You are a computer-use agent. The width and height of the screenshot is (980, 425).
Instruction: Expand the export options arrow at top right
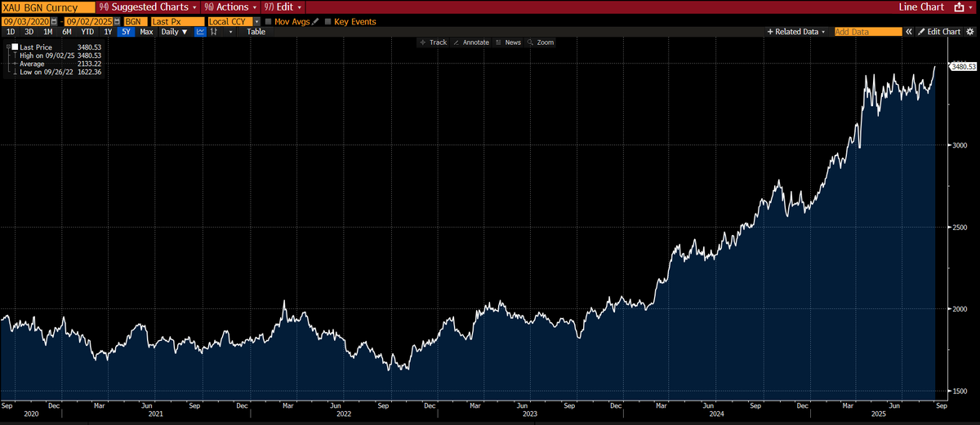pyautogui.click(x=970, y=7)
